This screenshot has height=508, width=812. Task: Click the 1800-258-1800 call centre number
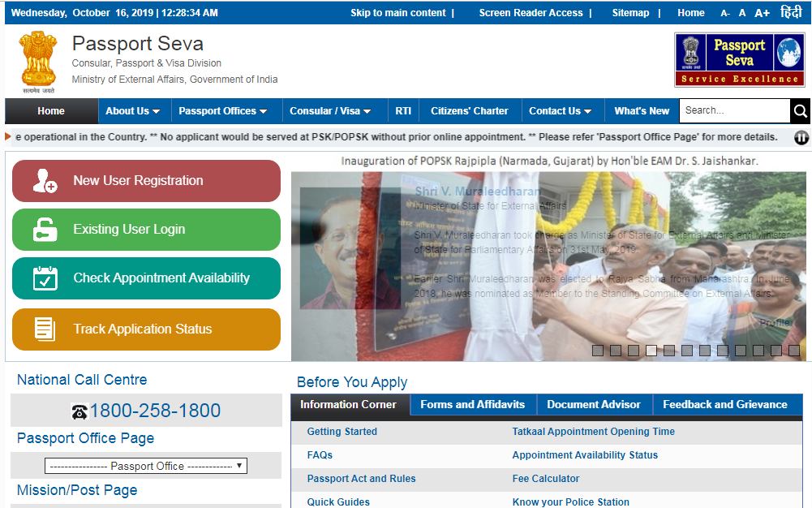click(x=156, y=411)
